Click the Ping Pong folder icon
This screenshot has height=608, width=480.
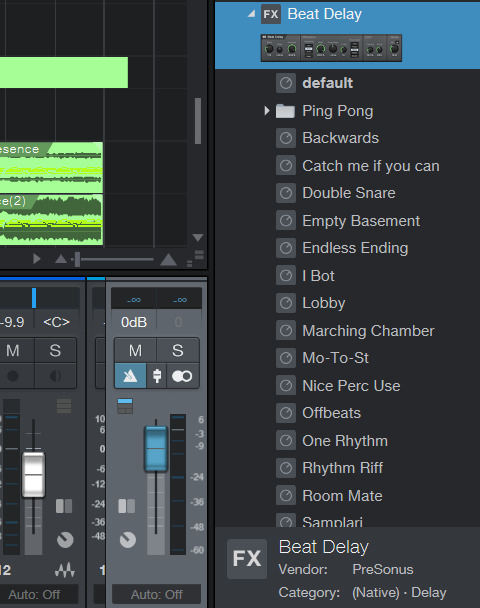click(x=285, y=111)
